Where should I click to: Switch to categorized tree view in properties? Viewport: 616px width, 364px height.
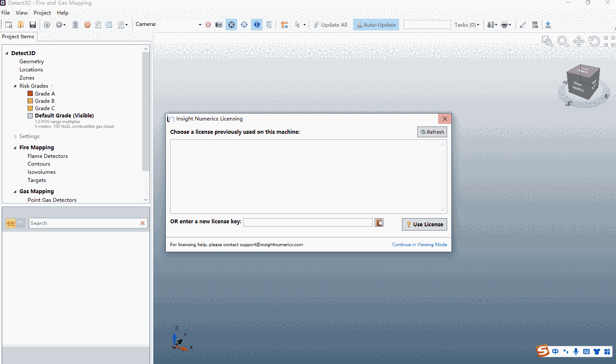[11, 223]
